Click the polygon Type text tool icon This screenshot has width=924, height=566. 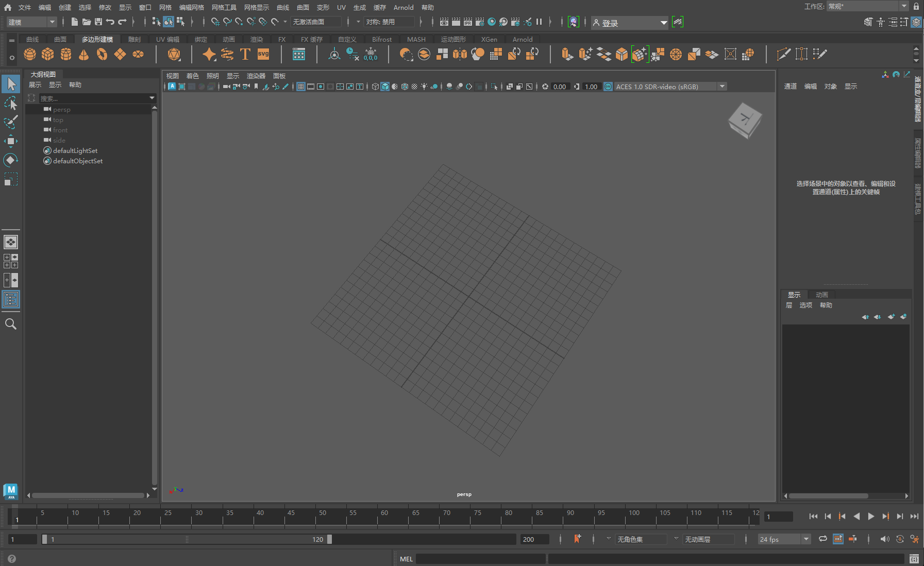[x=245, y=54]
